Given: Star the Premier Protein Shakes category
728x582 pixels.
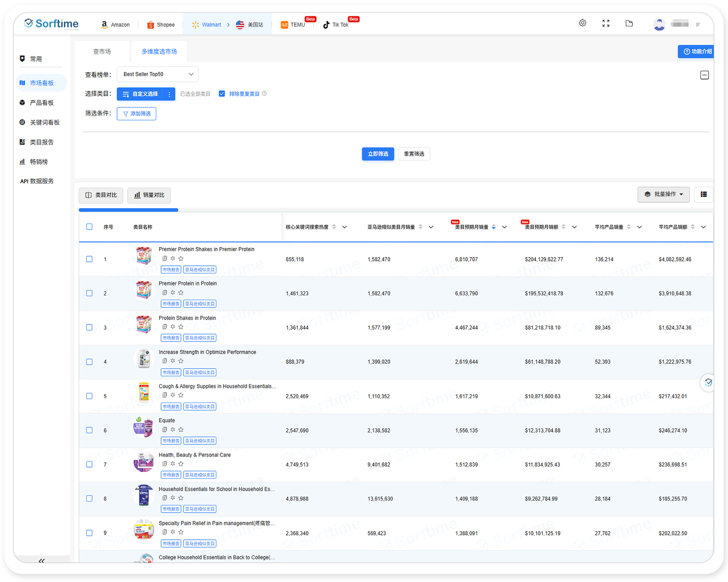Looking at the screenshot, I should pos(181,259).
